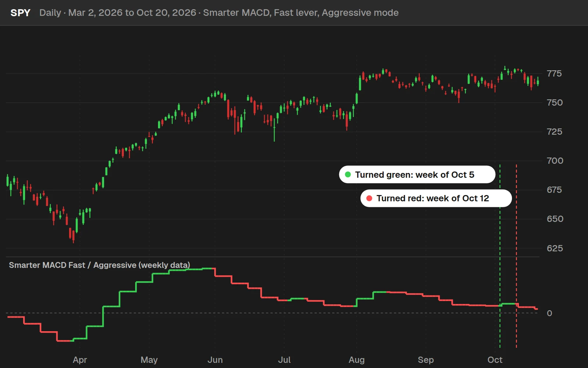Viewport: 588px width, 368px height.
Task: Click the 'Turned red: week of Oct 12' label
Action: tap(436, 198)
